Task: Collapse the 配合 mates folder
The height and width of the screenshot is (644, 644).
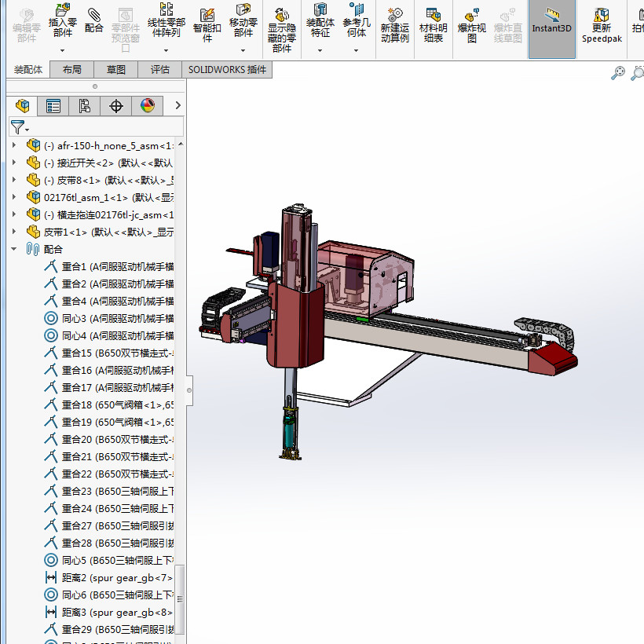Action: 14,249
